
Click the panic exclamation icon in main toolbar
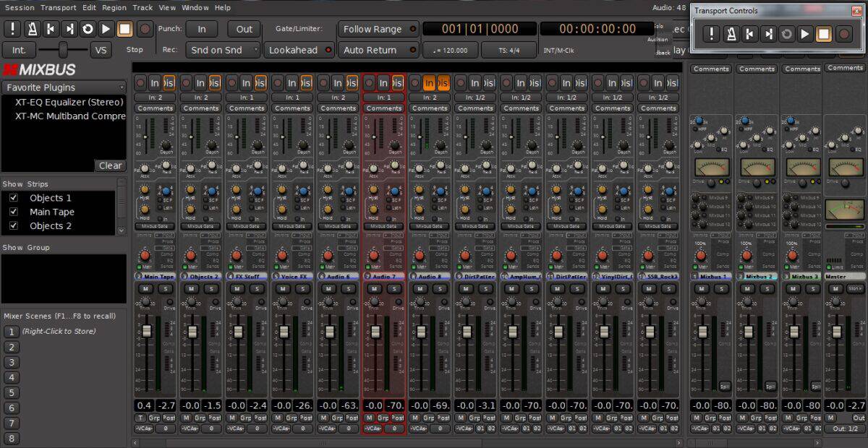click(x=13, y=29)
